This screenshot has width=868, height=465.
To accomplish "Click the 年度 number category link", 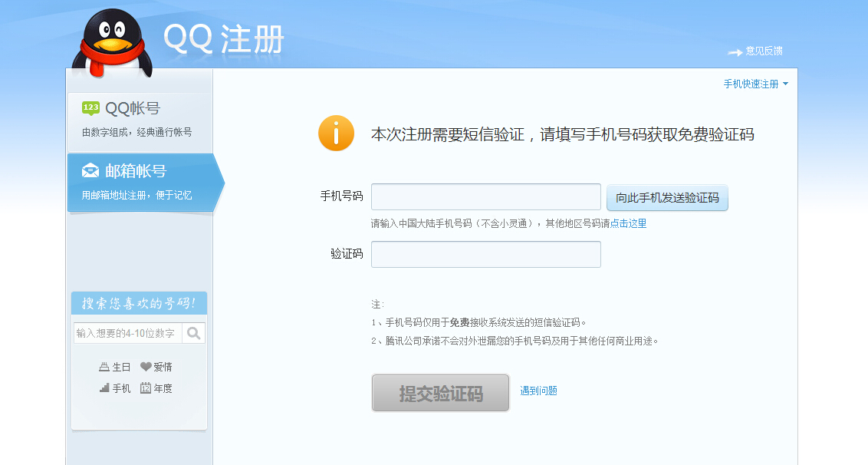I will click(x=163, y=388).
